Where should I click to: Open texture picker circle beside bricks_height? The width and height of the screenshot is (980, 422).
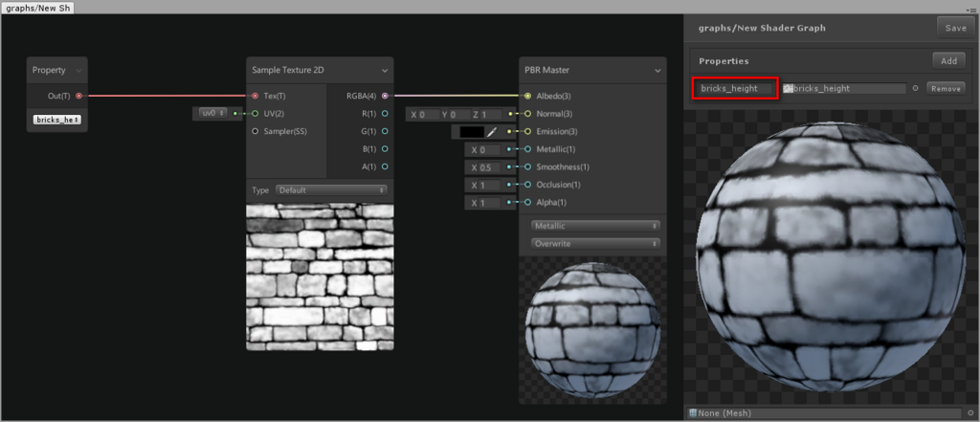pyautogui.click(x=916, y=89)
